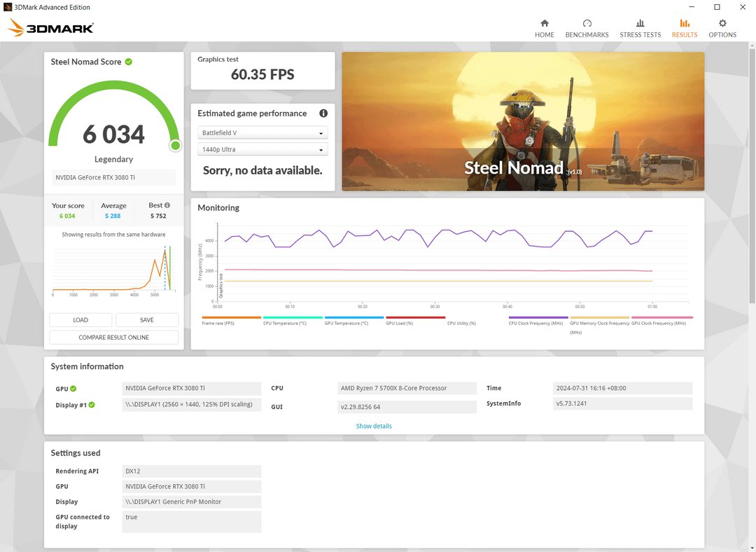Image resolution: width=756 pixels, height=552 pixels.
Task: Click the best score 5 752
Action: pyautogui.click(x=158, y=216)
